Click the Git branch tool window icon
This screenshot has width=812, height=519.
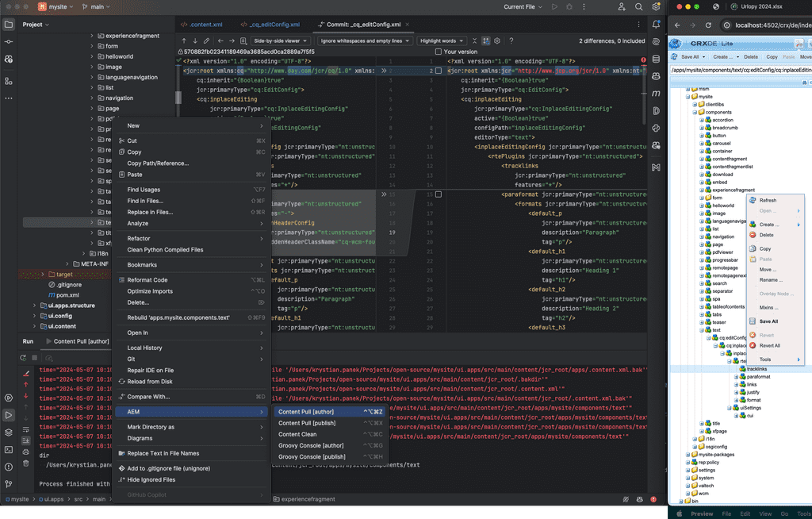tap(9, 481)
